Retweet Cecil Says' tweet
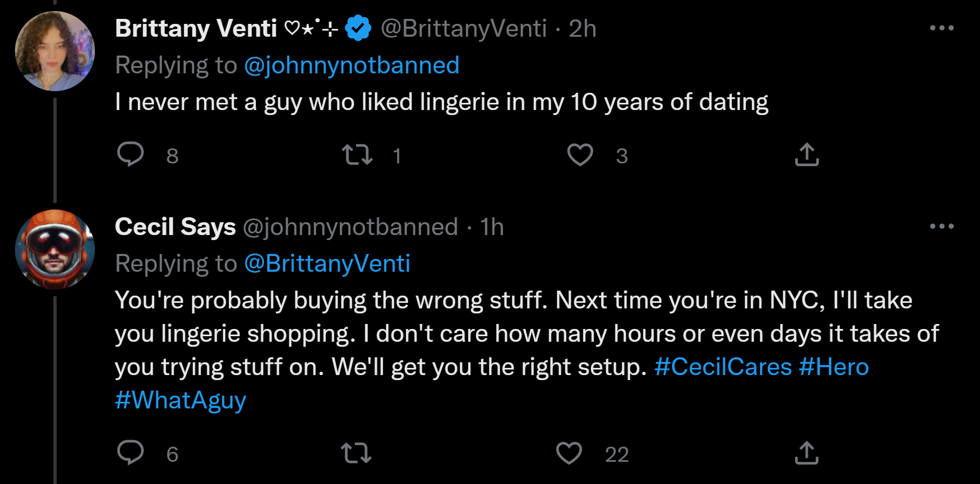 click(356, 453)
